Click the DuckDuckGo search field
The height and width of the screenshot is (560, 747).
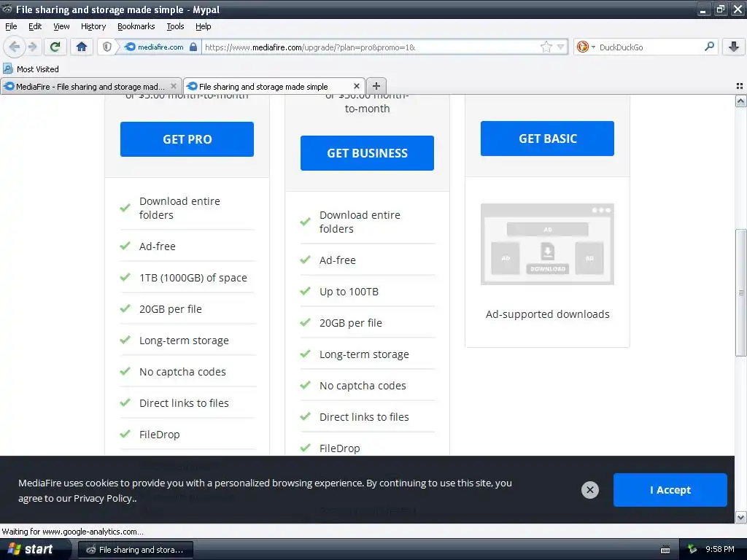tap(649, 47)
